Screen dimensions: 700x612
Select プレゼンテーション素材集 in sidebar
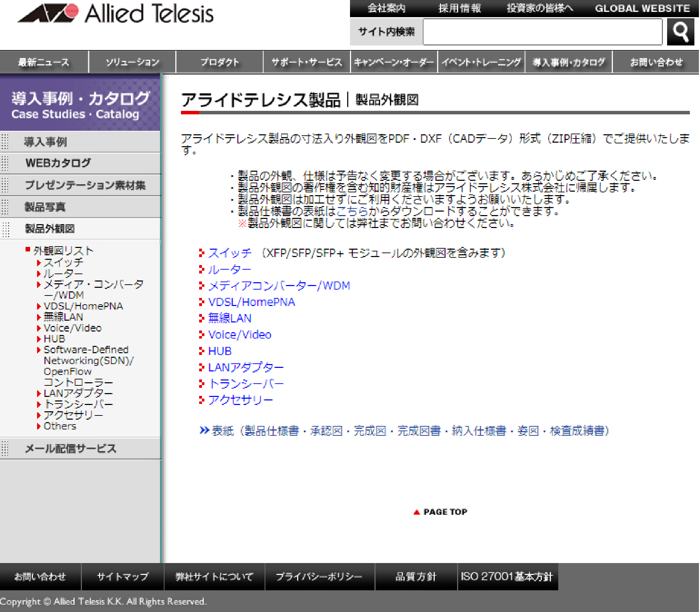coord(80,185)
